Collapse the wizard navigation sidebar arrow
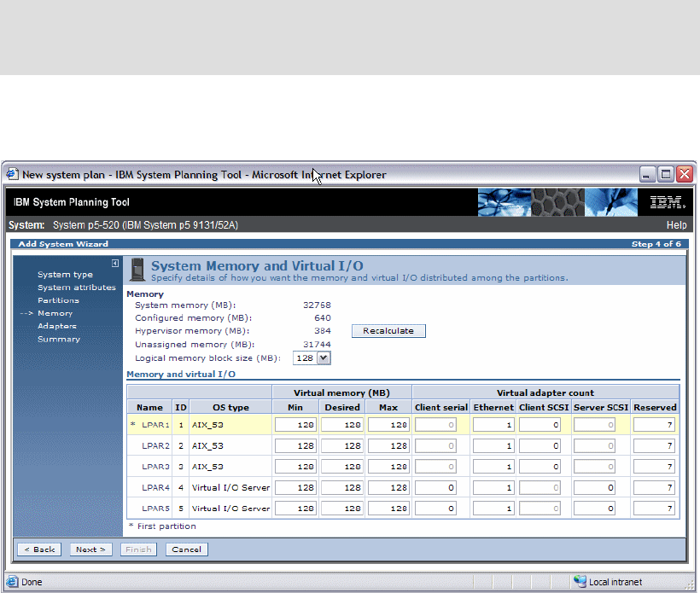The image size is (700, 593). 115,264
